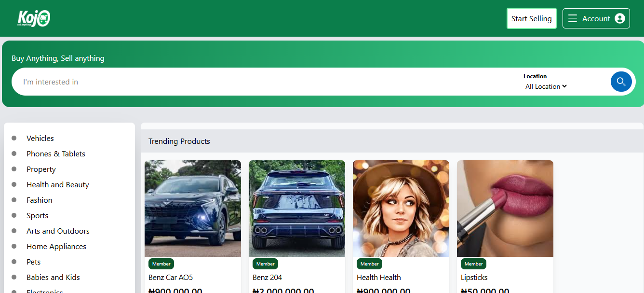This screenshot has height=293, width=644.
Task: Click the Member badge on Lipsticks
Action: 473,264
